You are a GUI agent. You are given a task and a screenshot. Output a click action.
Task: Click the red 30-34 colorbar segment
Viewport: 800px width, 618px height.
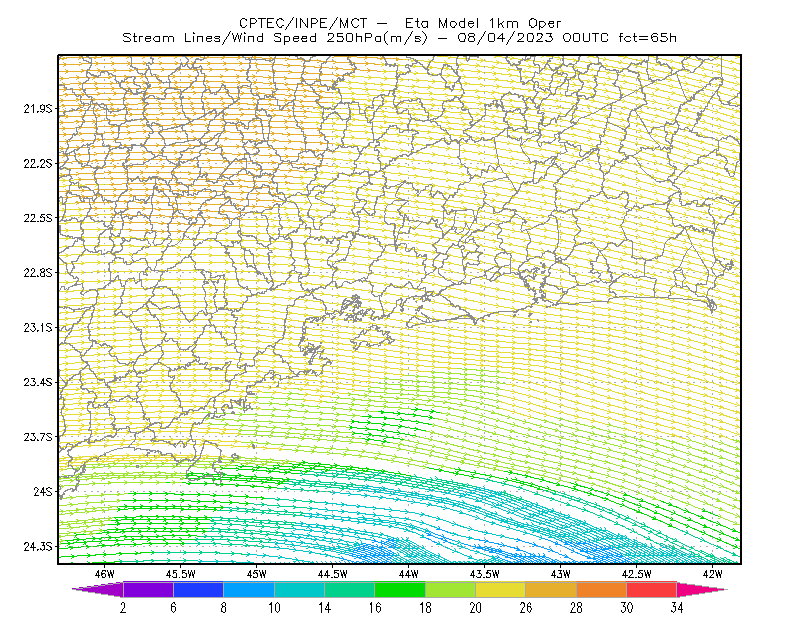pos(652,589)
